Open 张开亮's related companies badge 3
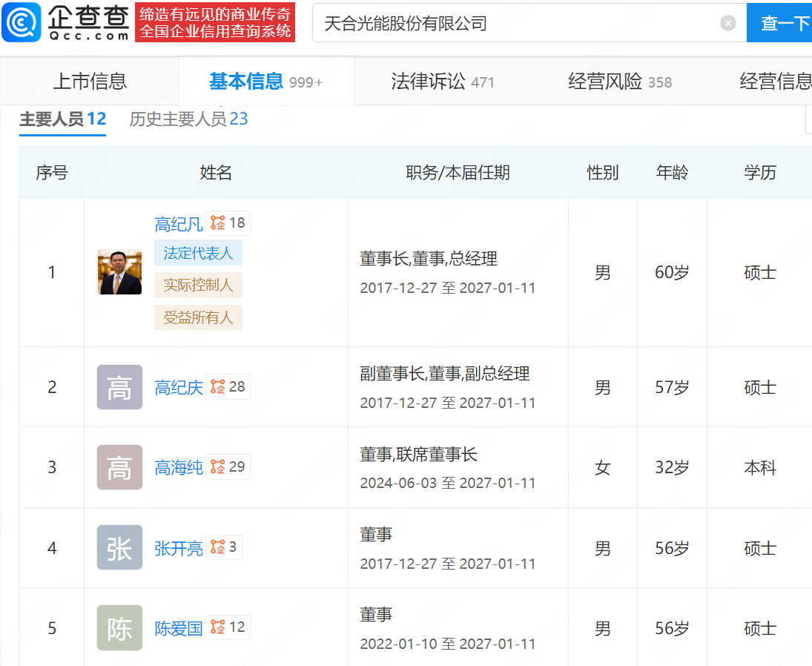 (224, 547)
